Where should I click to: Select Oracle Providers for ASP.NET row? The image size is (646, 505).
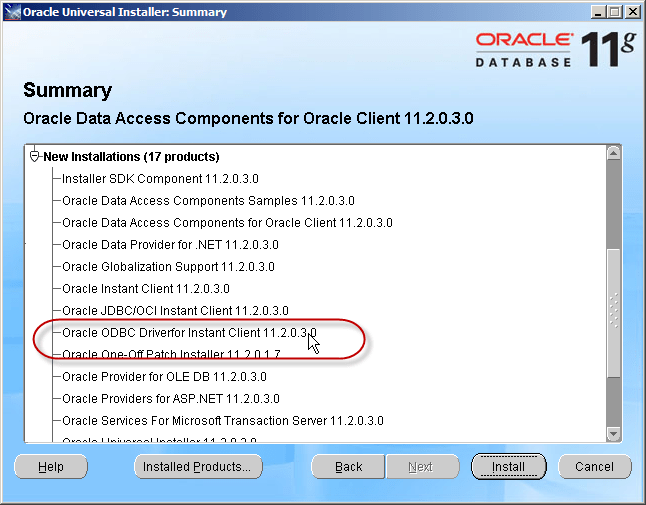(171, 399)
